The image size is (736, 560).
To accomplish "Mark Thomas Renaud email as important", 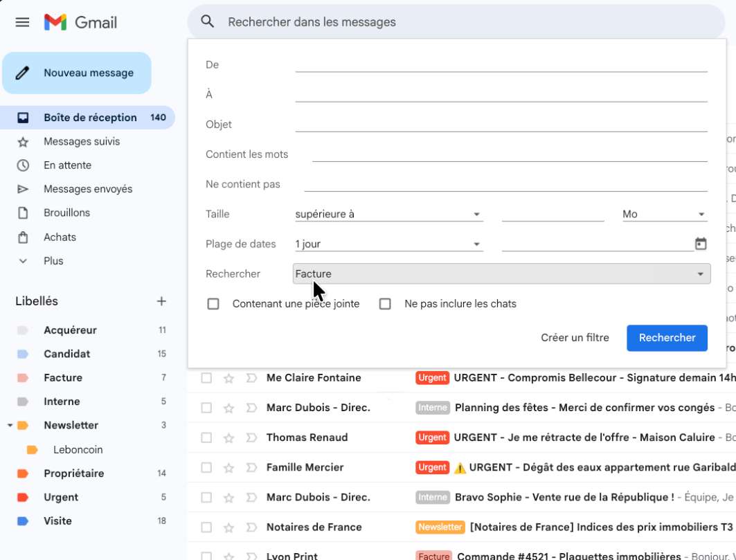I will pyautogui.click(x=251, y=437).
